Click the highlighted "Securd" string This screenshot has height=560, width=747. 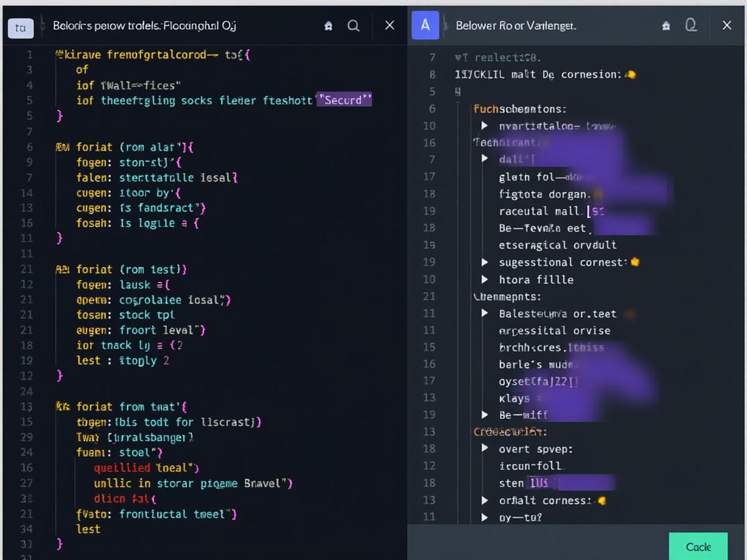point(344,100)
